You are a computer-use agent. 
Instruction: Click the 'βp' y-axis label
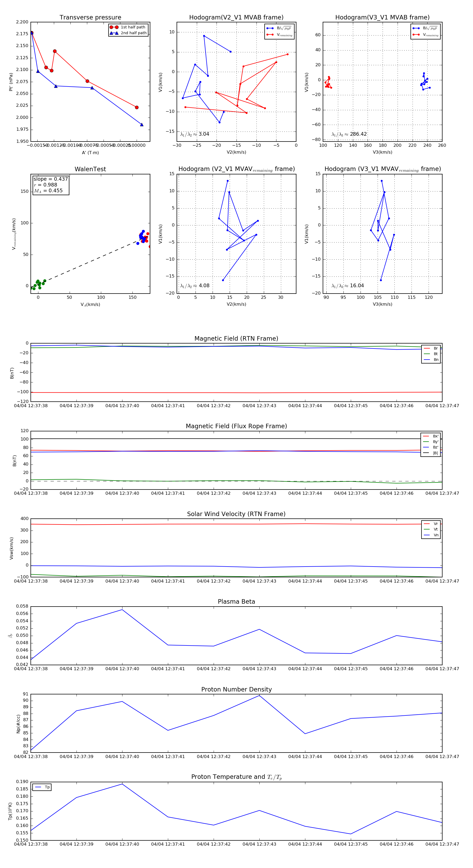click(10, 635)
